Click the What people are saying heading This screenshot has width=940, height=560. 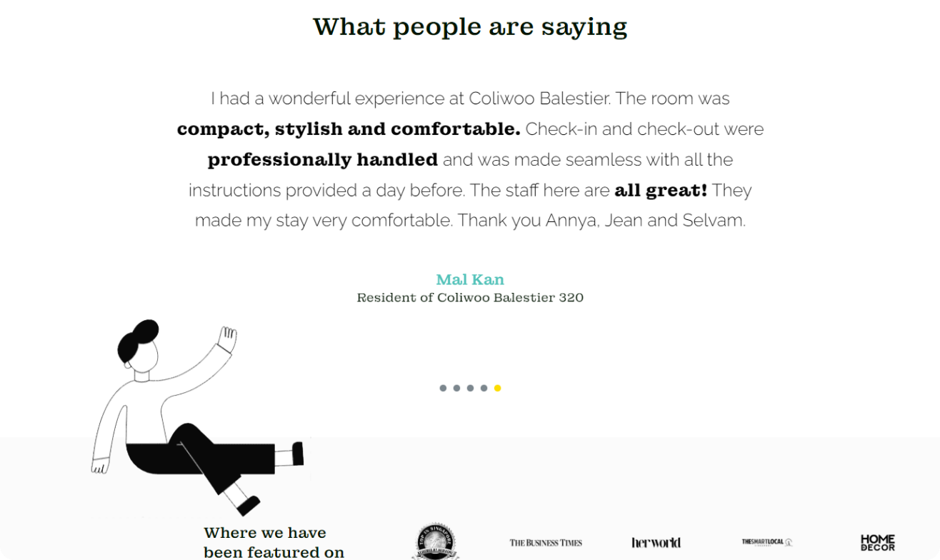470,26
